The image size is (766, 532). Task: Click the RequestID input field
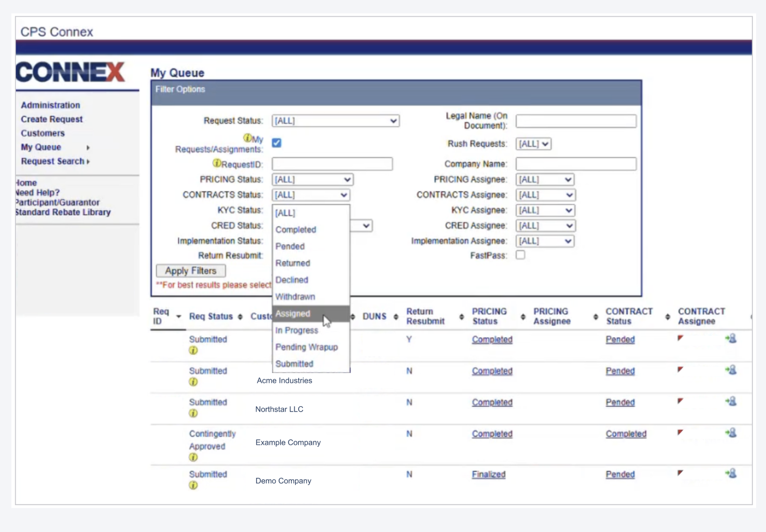coord(332,164)
